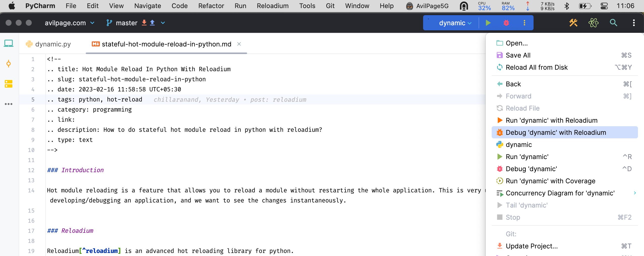Click the push upload arrow beside master
This screenshot has height=256, width=644.
(x=152, y=23)
